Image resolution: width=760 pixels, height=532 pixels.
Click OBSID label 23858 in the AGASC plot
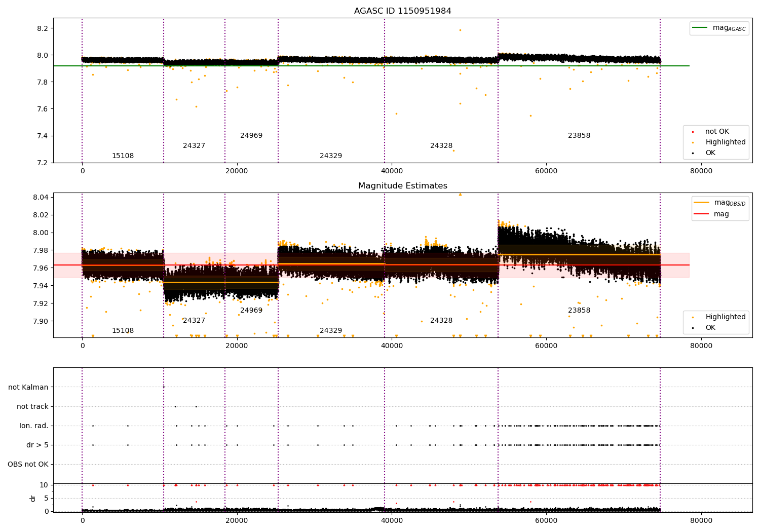[x=579, y=136]
